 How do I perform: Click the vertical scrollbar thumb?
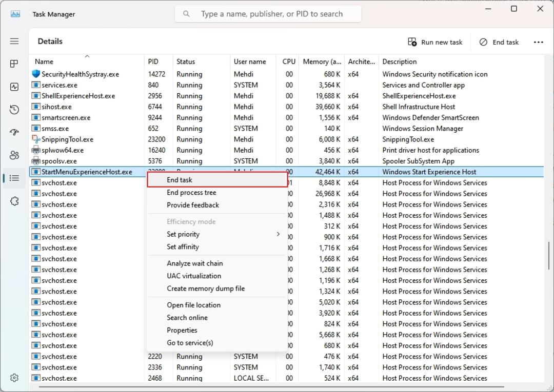[548, 256]
